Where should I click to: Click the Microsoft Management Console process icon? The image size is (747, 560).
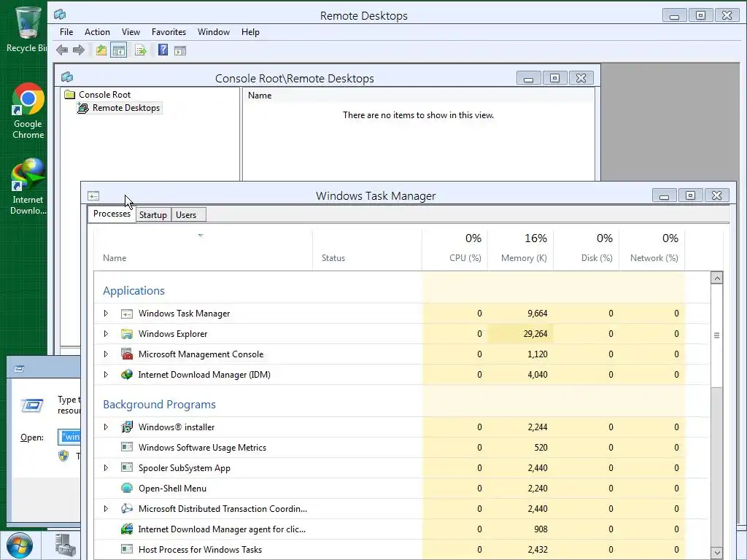[x=127, y=354]
